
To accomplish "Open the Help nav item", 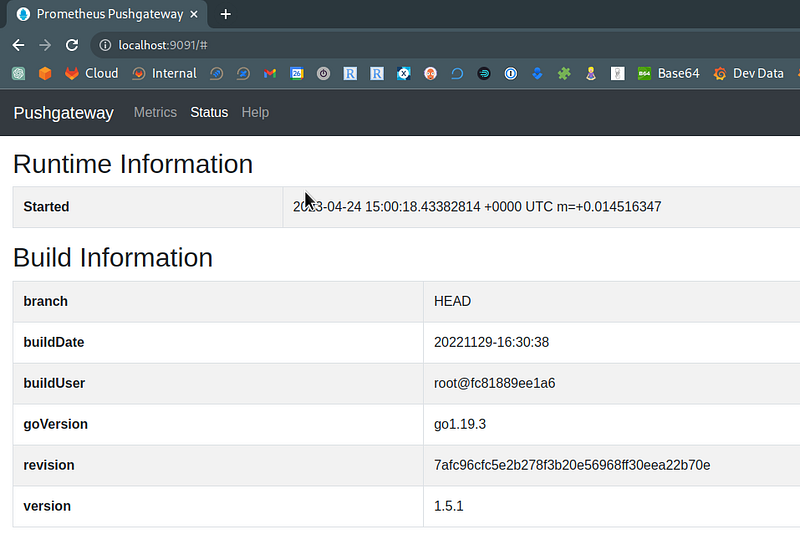I will (255, 112).
